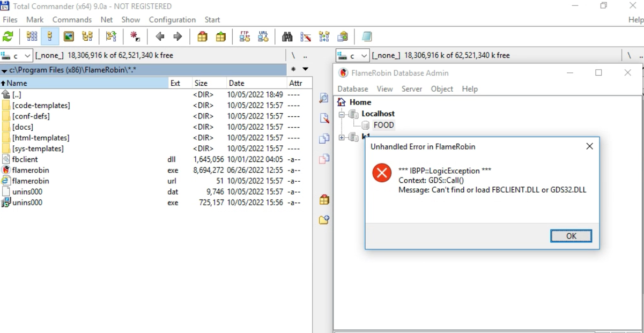The height and width of the screenshot is (333, 644).
Task: Switch to brief file names-only view
Action: [32, 36]
